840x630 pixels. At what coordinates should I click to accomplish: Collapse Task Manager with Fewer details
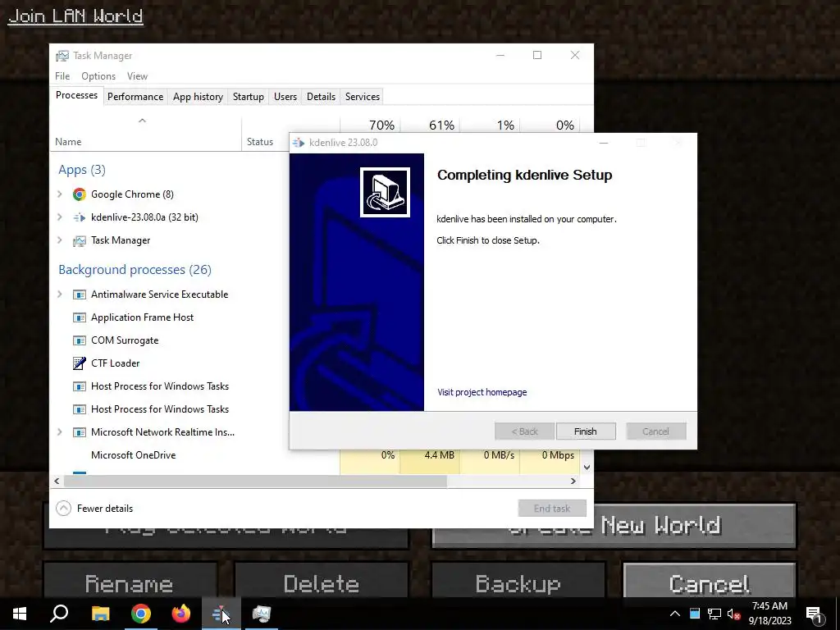95,509
